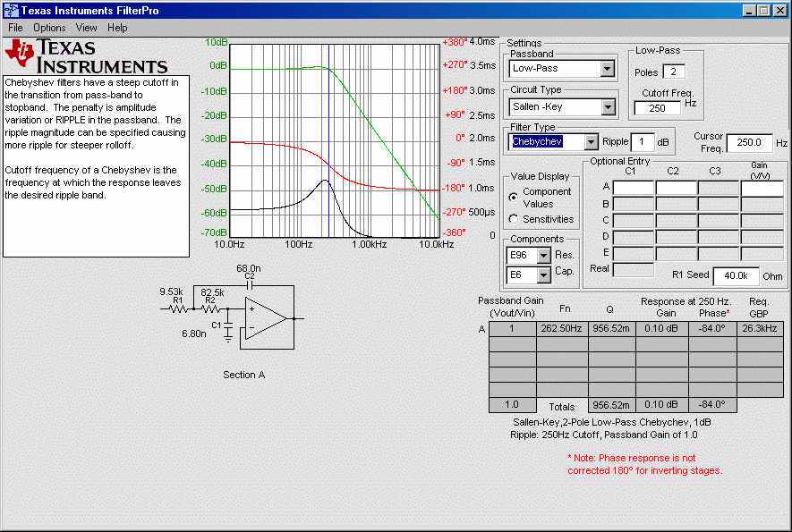Click capacitor C2 68.0n in schematic
Image resolution: width=792 pixels, height=532 pixels.
[249, 286]
